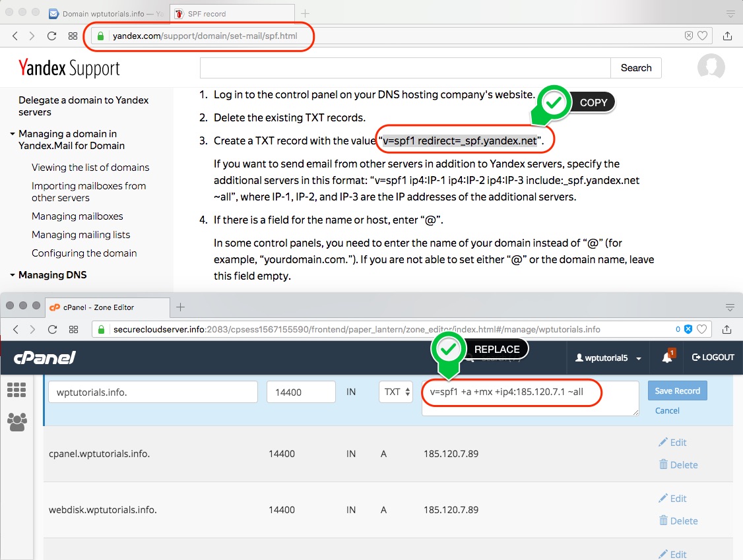Go forward in the Yandex Support browser window
This screenshot has height=560, width=743.
click(32, 36)
